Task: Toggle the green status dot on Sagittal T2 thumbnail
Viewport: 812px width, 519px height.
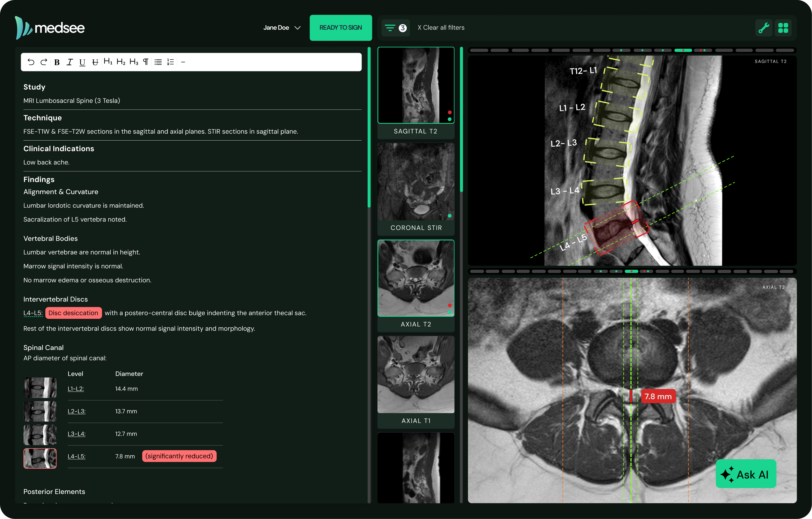Action: pos(450,119)
